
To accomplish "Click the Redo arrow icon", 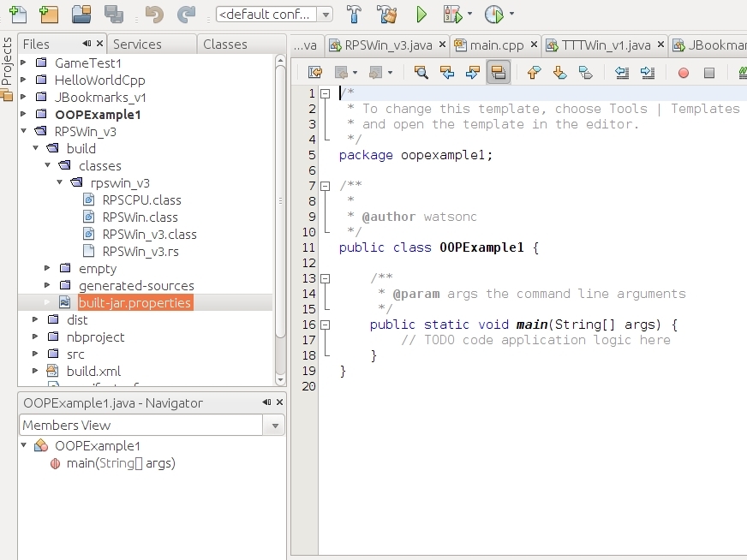I will point(186,15).
